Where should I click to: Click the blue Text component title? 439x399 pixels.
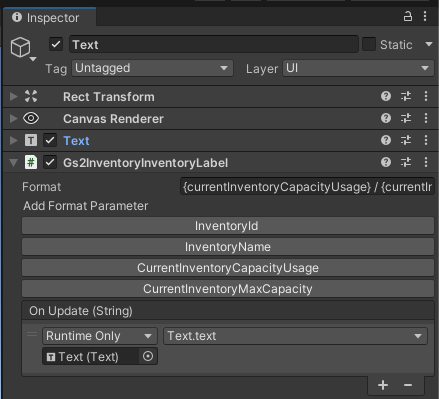click(76, 141)
